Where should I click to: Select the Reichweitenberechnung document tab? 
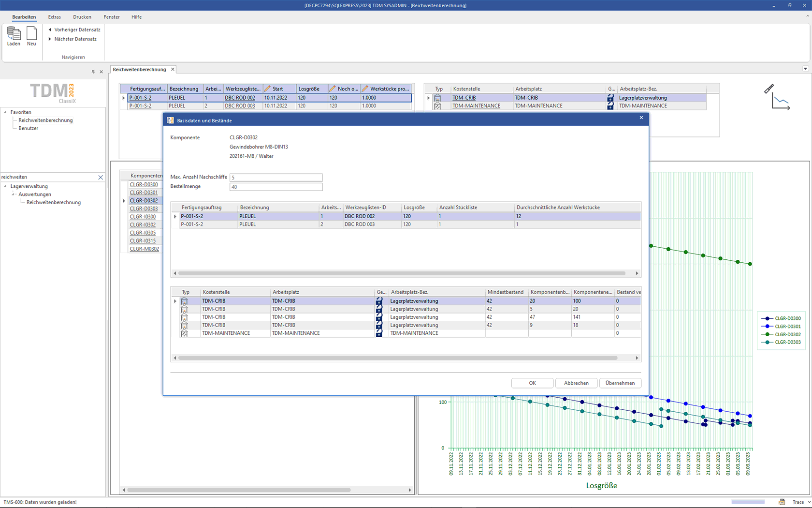pyautogui.click(x=139, y=70)
